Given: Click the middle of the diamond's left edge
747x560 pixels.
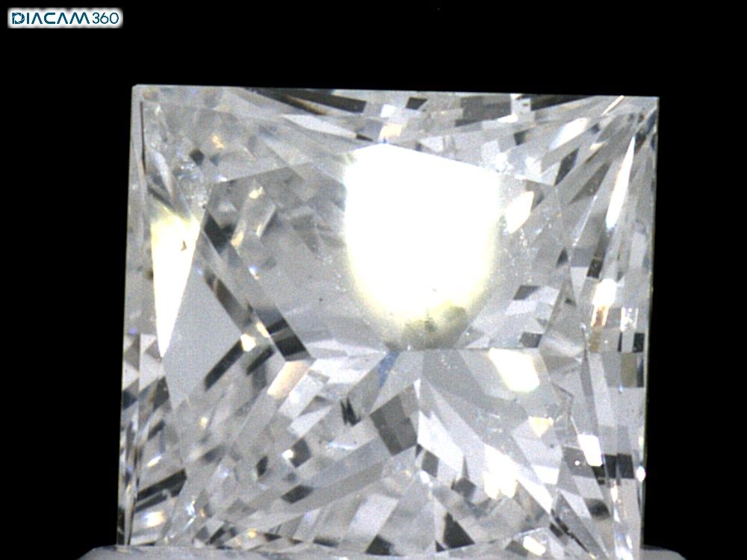Looking at the screenshot, I should point(127,314).
